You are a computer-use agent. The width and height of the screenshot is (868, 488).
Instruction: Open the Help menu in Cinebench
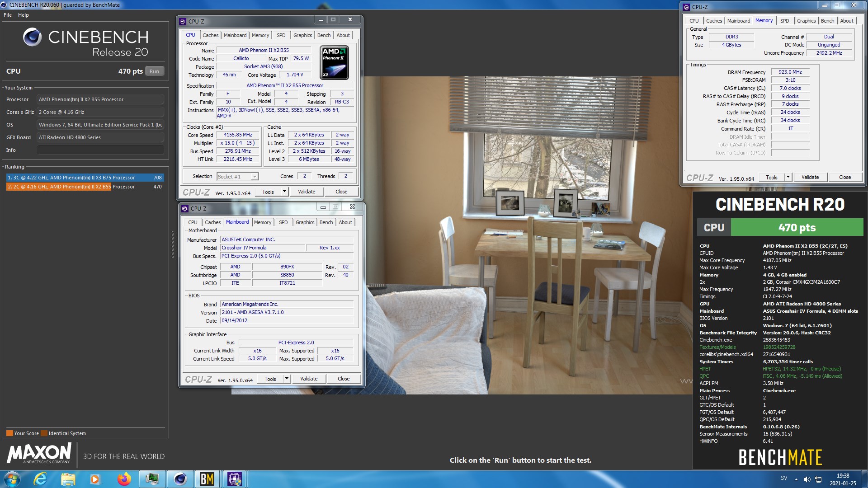pos(24,15)
